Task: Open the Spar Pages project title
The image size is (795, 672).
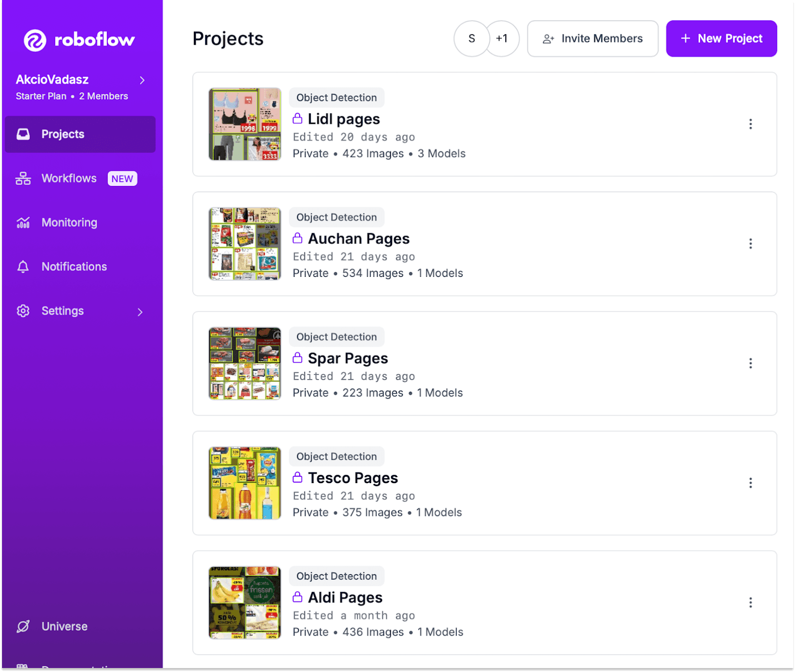Action: coord(348,358)
